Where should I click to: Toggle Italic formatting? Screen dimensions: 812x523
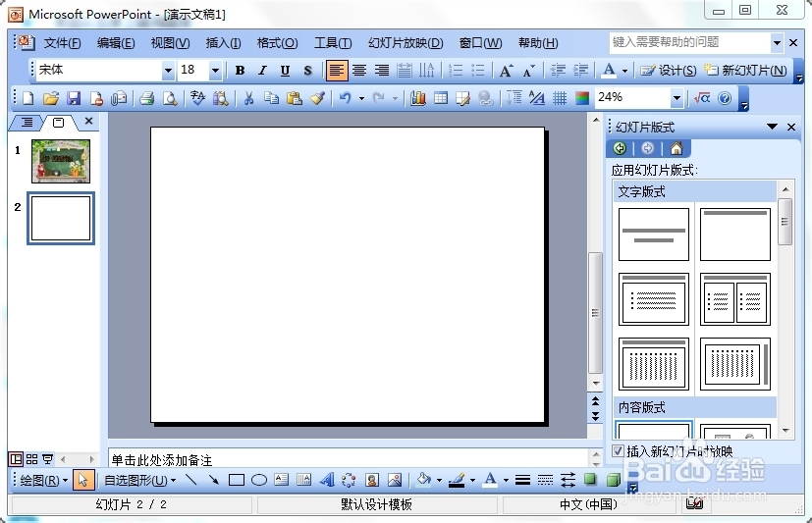[x=262, y=71]
